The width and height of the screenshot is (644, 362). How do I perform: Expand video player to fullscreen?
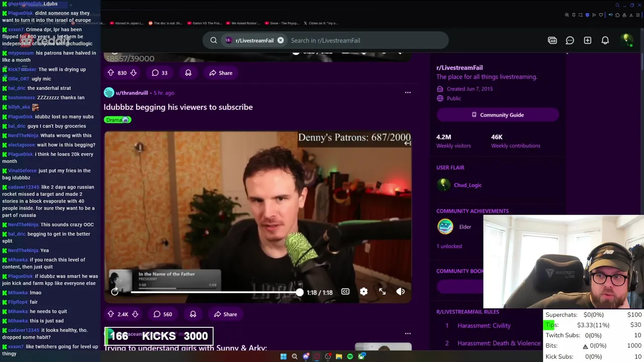tap(382, 292)
